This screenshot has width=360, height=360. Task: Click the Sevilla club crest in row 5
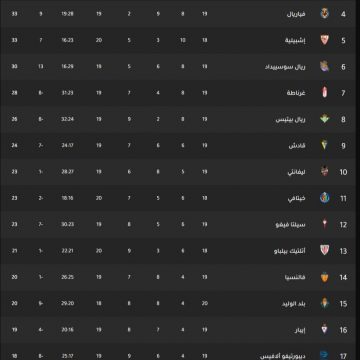[x=324, y=40]
